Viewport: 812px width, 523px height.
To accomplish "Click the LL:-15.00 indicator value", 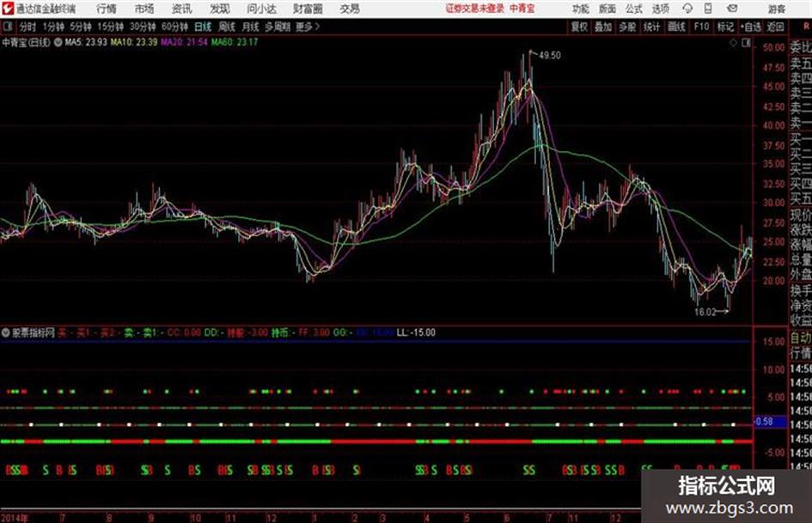I will (x=416, y=332).
